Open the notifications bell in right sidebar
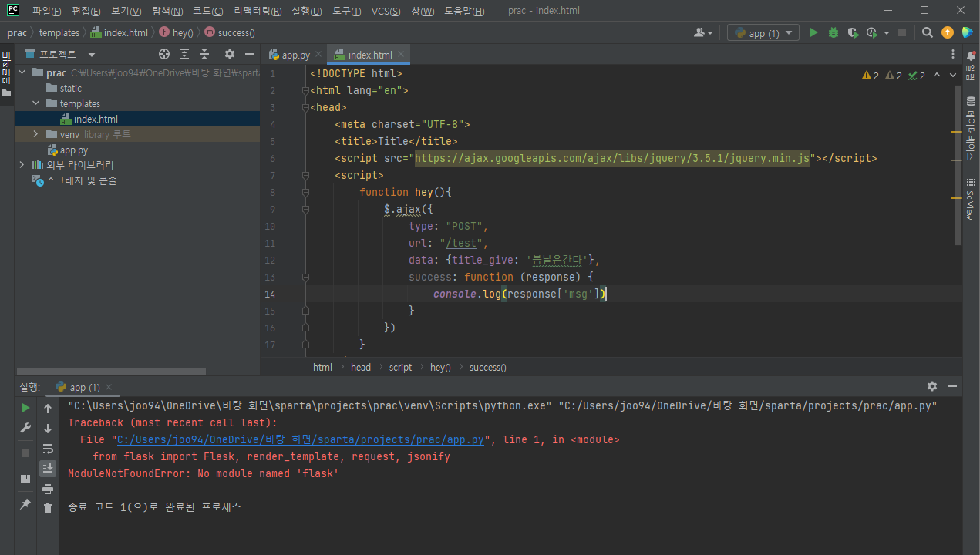This screenshot has height=555, width=980. (x=971, y=55)
